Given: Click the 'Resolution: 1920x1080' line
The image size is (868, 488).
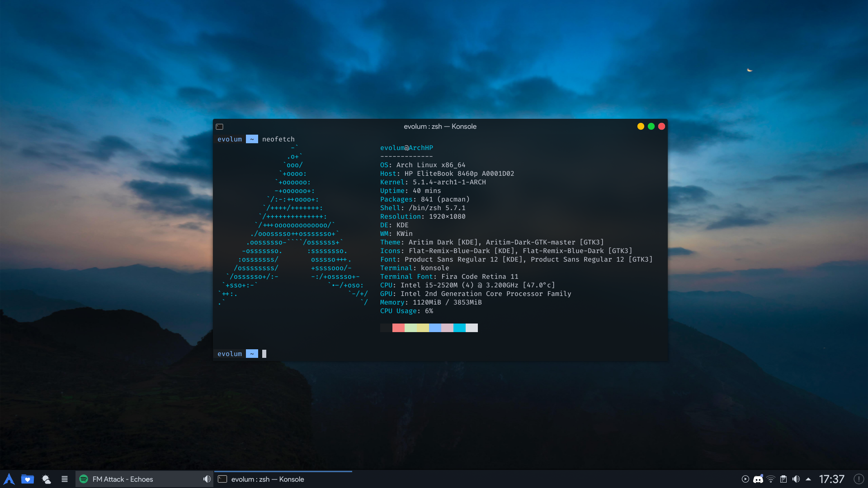Looking at the screenshot, I should pyautogui.click(x=423, y=216).
